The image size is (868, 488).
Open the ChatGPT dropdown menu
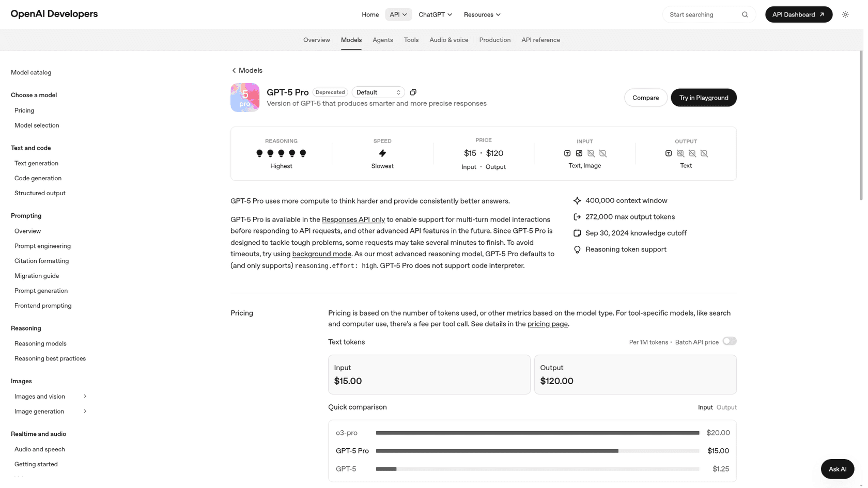point(435,14)
